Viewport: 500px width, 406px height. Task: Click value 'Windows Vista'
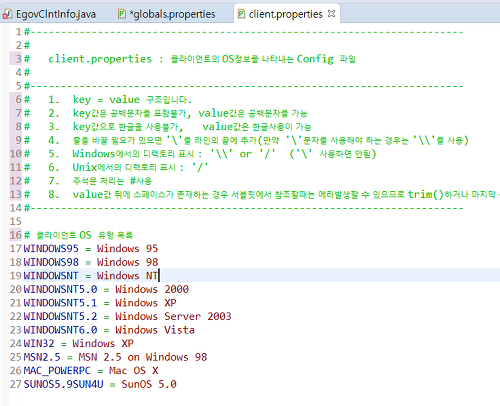(x=155, y=330)
